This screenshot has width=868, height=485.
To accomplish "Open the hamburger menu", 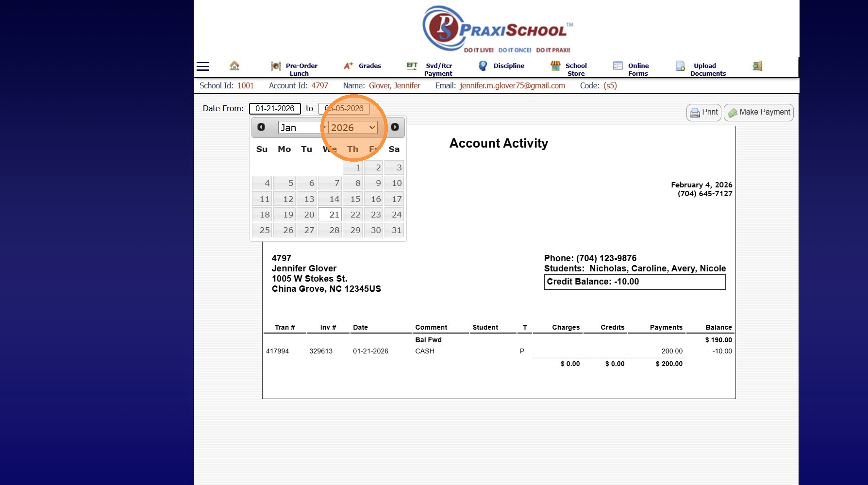I will pos(203,67).
